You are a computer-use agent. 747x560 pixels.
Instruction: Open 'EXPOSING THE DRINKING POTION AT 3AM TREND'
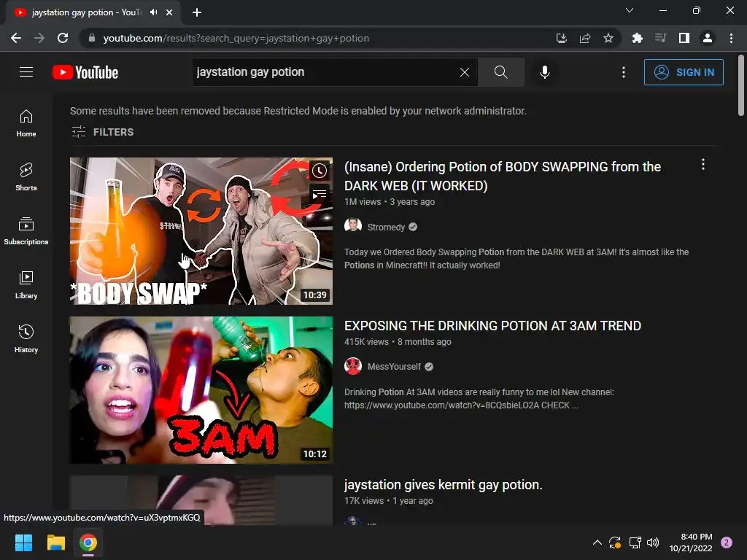click(492, 326)
